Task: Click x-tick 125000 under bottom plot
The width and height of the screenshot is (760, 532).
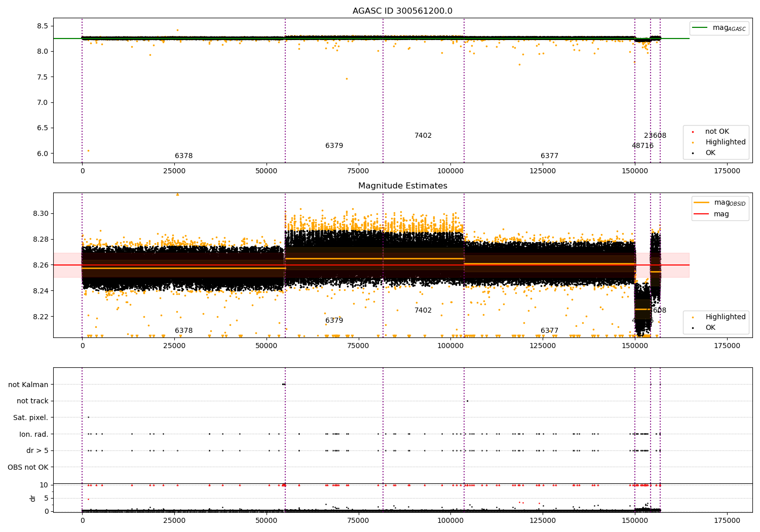Action: click(x=543, y=520)
